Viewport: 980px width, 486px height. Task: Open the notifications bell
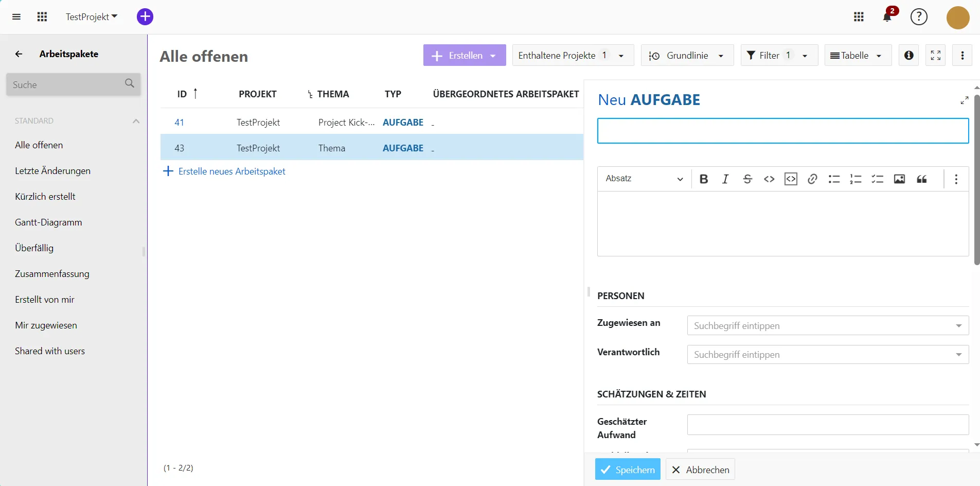[x=886, y=17]
